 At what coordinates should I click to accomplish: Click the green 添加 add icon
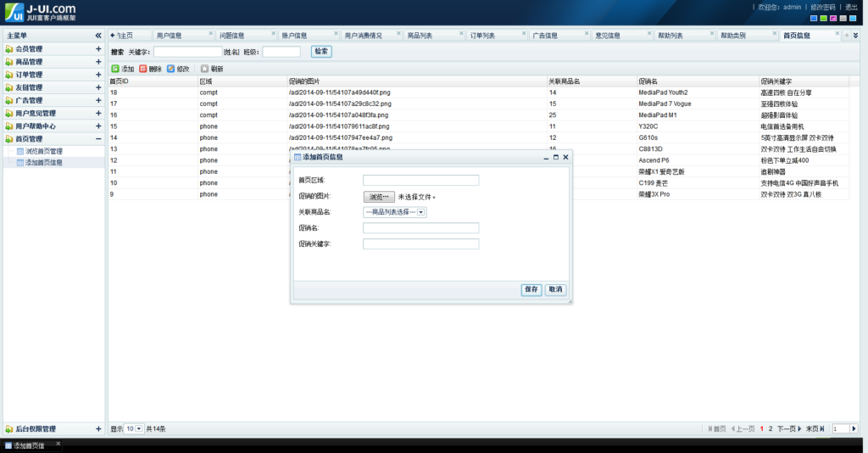pos(115,69)
